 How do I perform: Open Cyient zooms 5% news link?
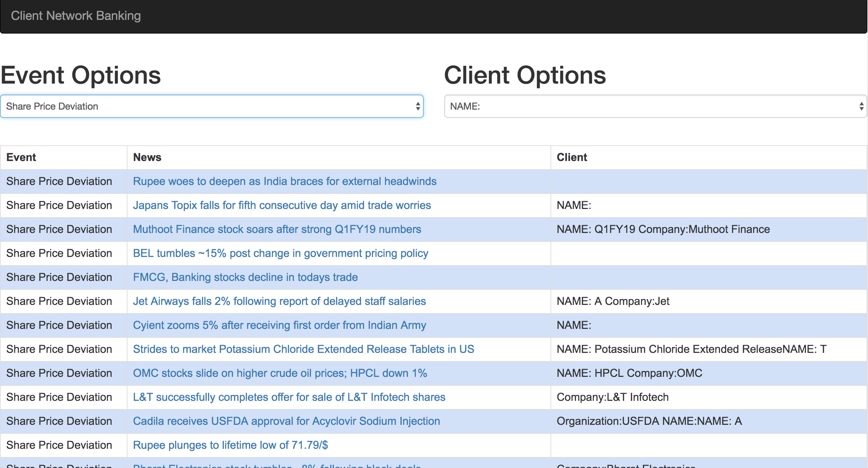pyautogui.click(x=279, y=325)
